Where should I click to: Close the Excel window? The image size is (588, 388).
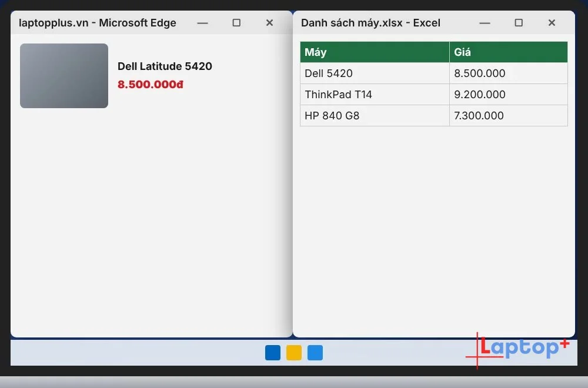pyautogui.click(x=552, y=23)
